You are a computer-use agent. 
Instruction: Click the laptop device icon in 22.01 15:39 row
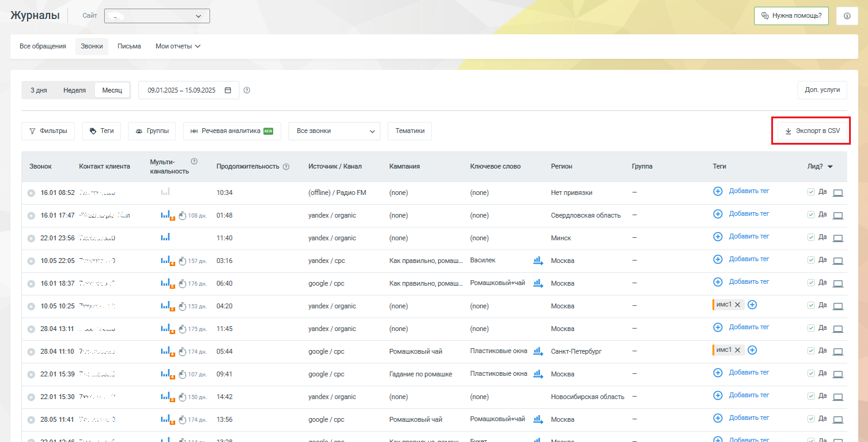coord(838,375)
